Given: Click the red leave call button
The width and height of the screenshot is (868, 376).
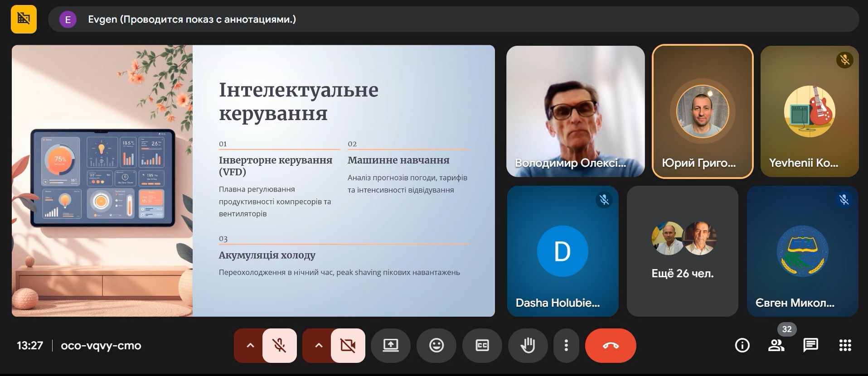Looking at the screenshot, I should pos(610,346).
